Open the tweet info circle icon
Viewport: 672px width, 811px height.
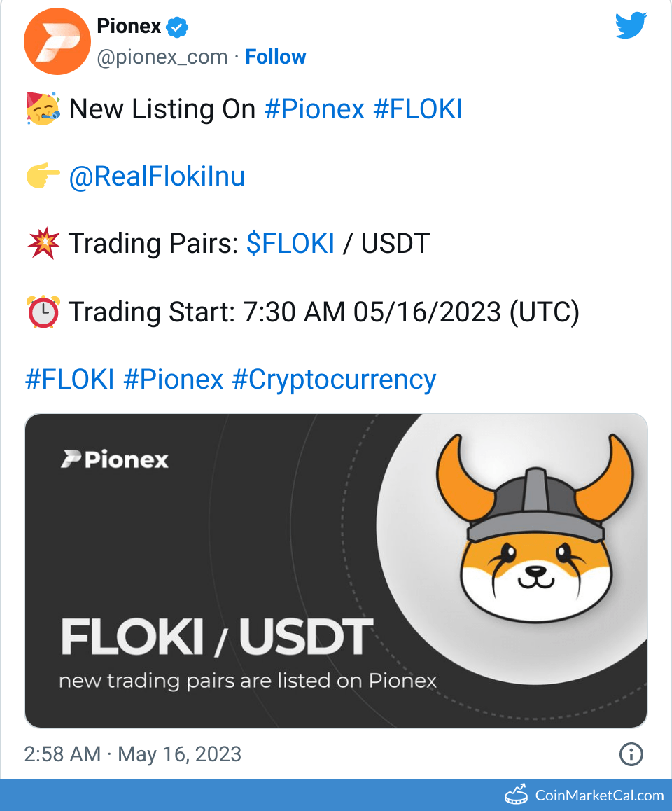point(631,754)
